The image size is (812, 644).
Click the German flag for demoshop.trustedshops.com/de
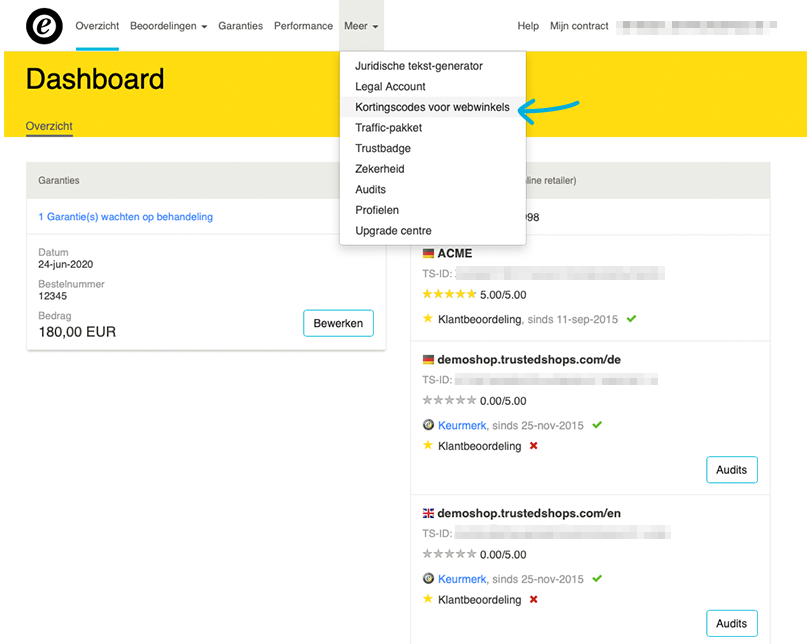pyautogui.click(x=428, y=360)
